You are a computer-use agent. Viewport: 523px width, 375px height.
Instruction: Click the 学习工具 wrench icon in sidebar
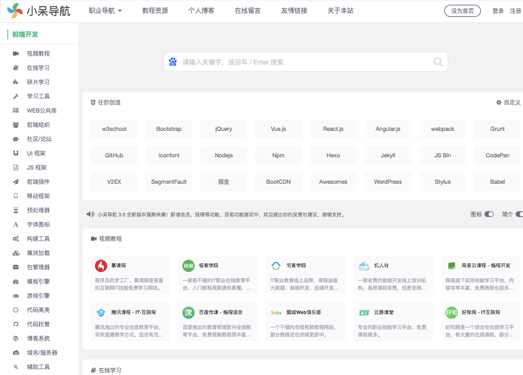(x=16, y=96)
